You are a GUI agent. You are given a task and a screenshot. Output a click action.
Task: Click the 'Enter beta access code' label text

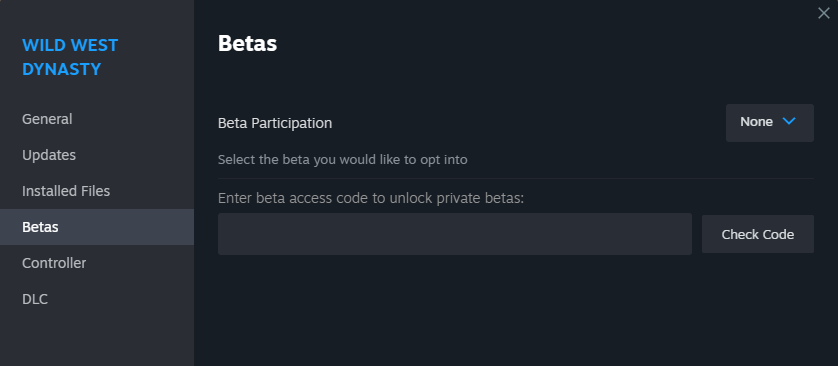pos(371,198)
